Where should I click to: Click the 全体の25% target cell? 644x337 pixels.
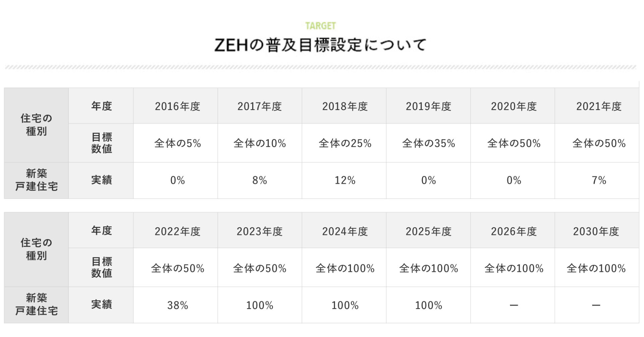[x=345, y=143]
